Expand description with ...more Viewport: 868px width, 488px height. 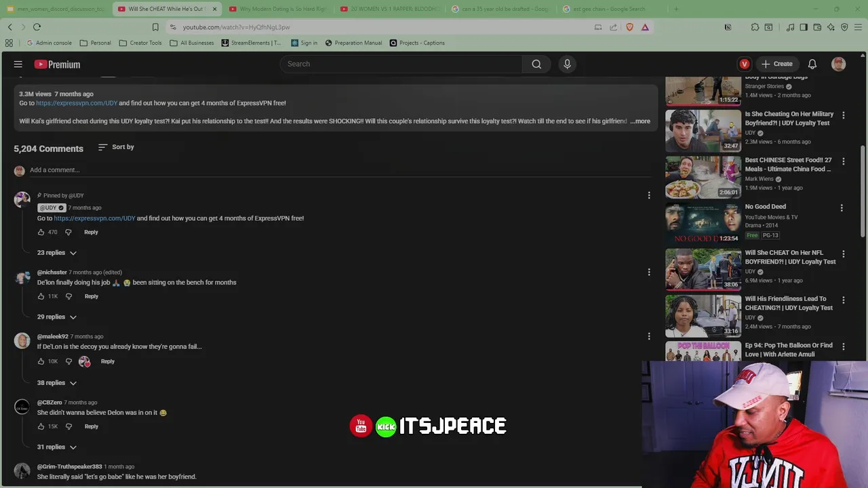pyautogui.click(x=640, y=121)
